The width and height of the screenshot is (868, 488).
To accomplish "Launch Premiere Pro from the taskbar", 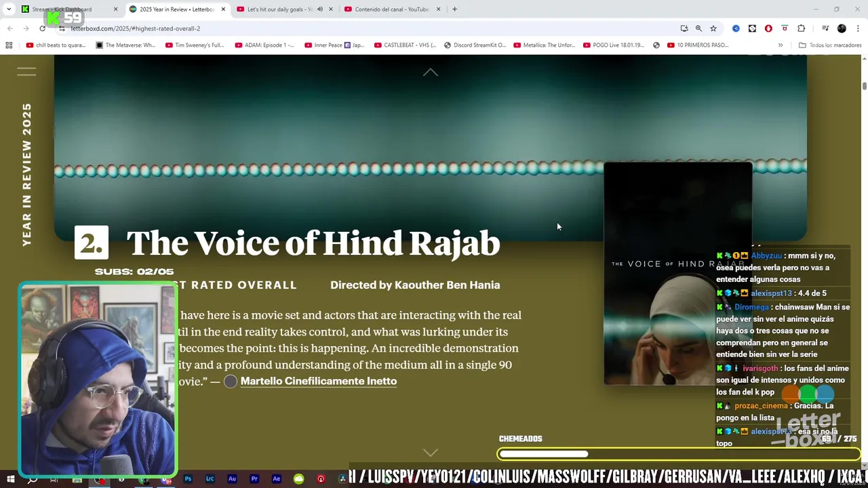I will [254, 479].
